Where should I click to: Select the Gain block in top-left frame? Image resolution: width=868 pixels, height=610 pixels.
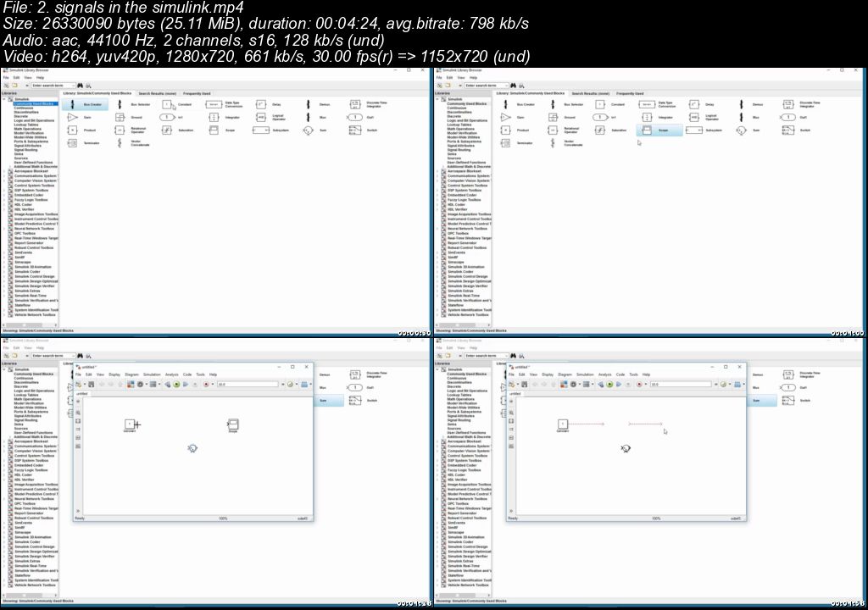pos(79,118)
